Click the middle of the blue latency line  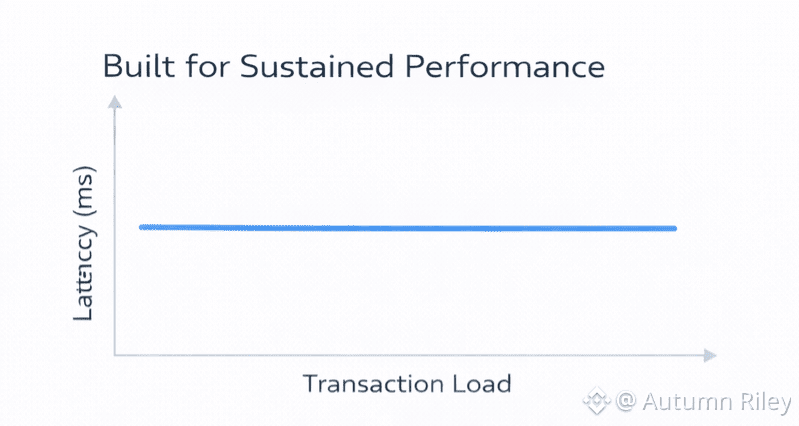pos(408,228)
